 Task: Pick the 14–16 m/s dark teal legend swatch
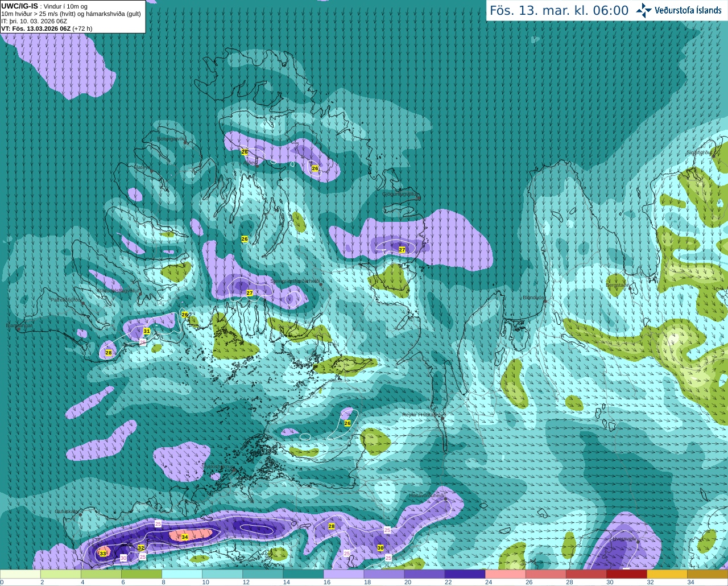click(x=304, y=574)
